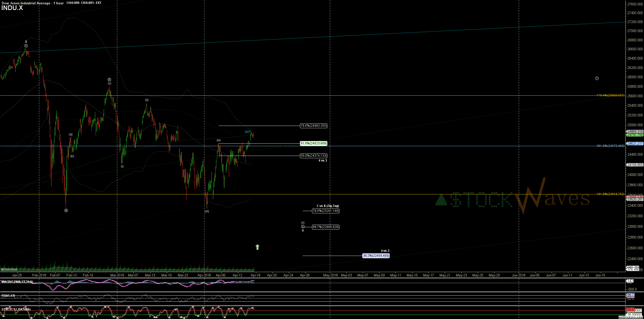Viewport: 644px width, 319px height.
Task: Select the RSI(C,13) indicator label
Action: coord(8,296)
